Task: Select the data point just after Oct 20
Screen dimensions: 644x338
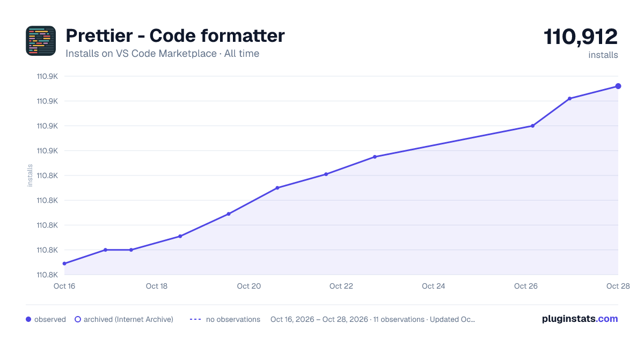Action: [x=277, y=188]
